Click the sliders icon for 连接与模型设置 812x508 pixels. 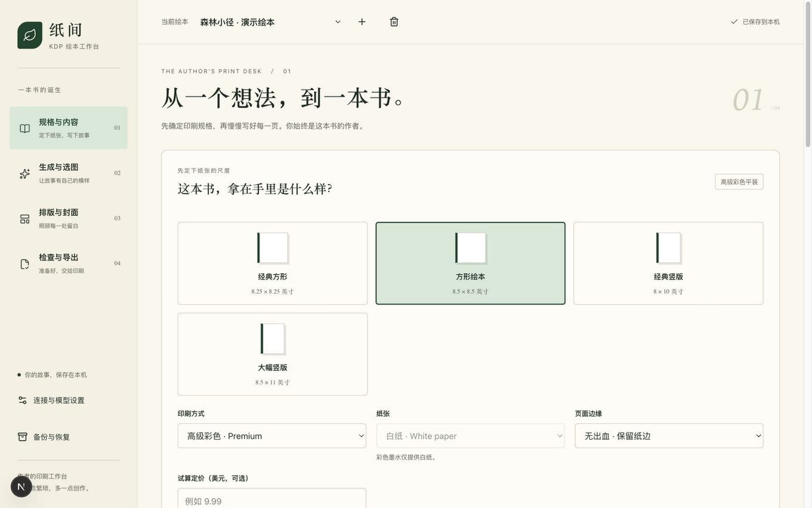[23, 400]
